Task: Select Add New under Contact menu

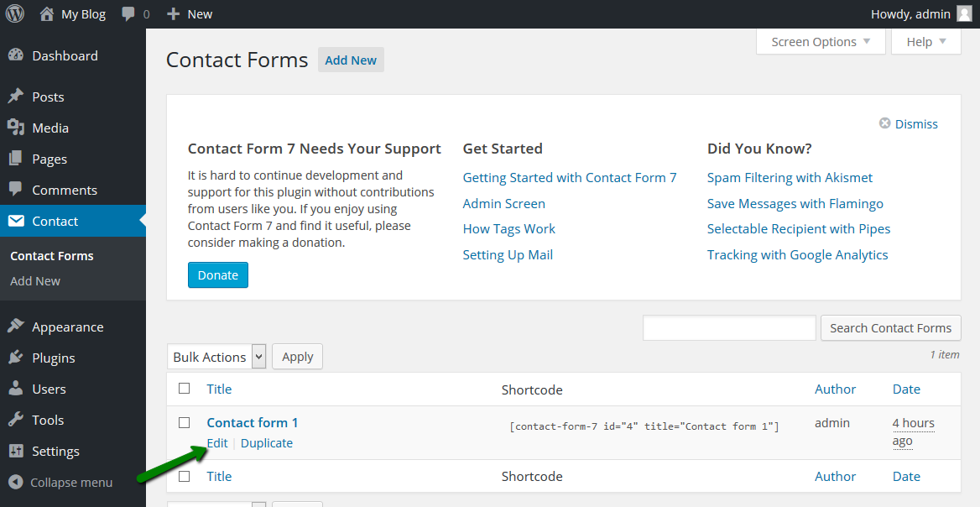Action: pos(35,281)
